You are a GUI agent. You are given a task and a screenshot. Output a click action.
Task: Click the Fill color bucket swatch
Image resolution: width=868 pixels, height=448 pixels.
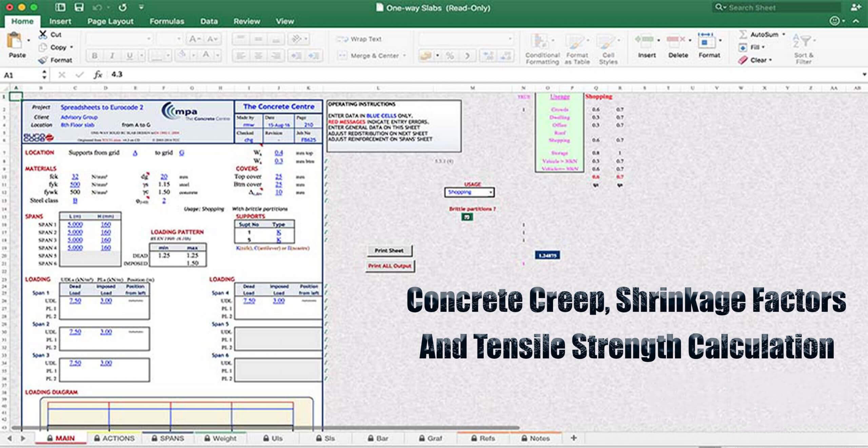pos(182,55)
